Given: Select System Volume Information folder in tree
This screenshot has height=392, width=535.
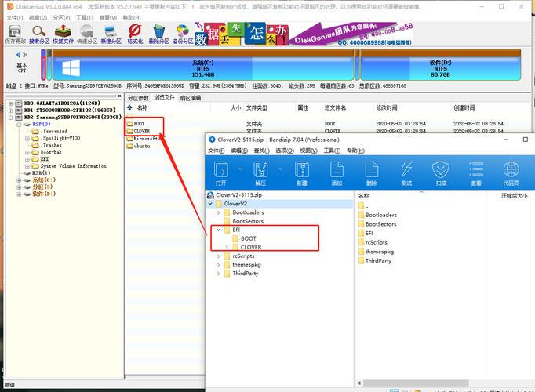Looking at the screenshot, I should (74, 166).
